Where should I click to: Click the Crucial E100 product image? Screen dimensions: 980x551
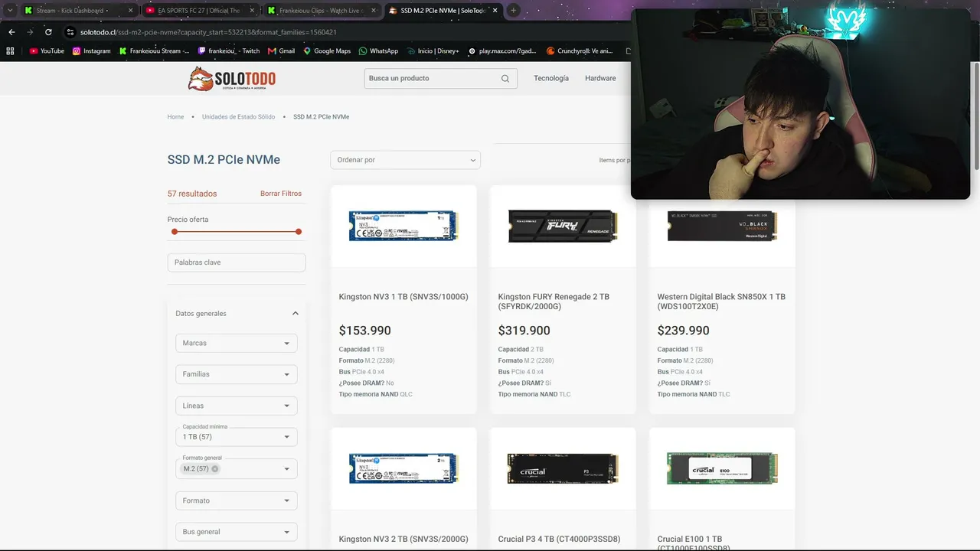click(722, 468)
